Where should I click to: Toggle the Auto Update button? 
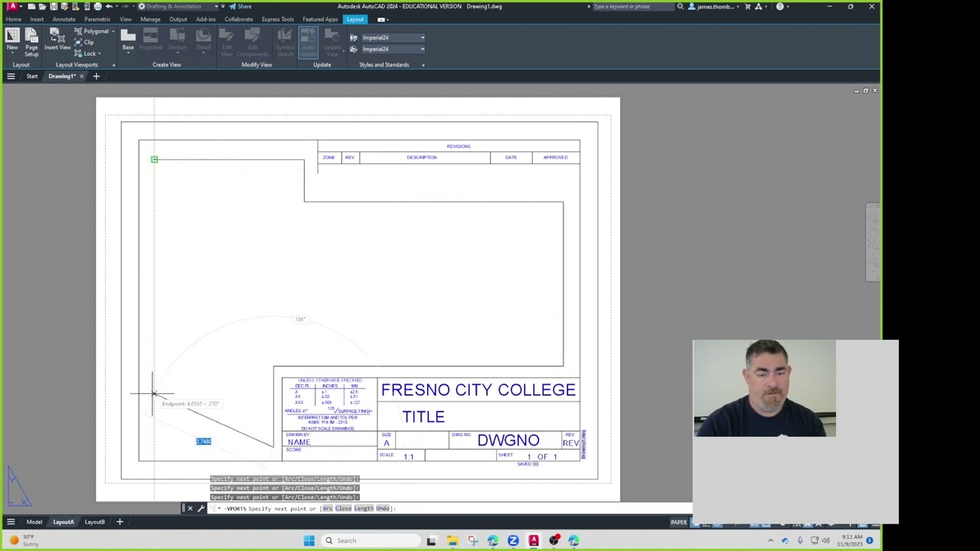(309, 42)
